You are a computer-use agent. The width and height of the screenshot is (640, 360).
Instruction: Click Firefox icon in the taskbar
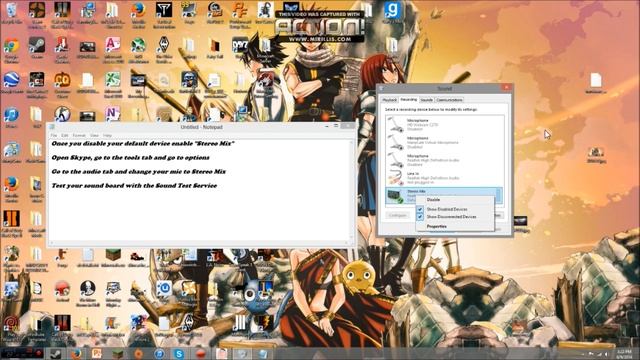(76, 353)
